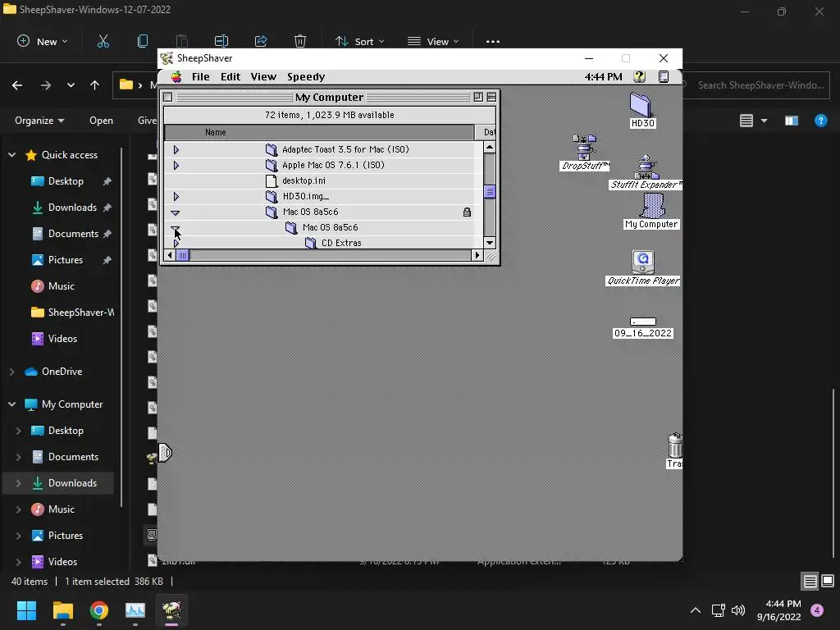Collapse the Quick access tree in Explorer

pos(11,155)
